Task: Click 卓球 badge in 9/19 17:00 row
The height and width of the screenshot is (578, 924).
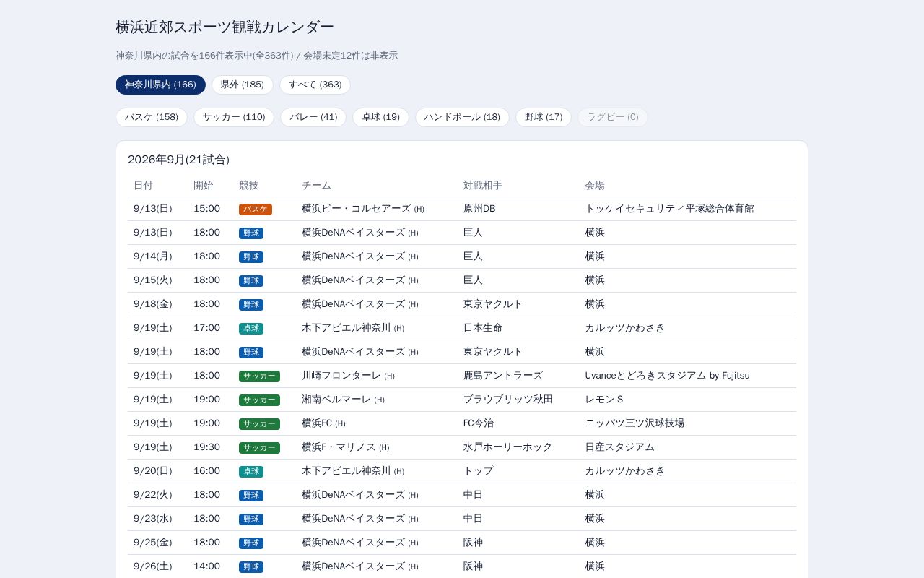Action: point(251,329)
